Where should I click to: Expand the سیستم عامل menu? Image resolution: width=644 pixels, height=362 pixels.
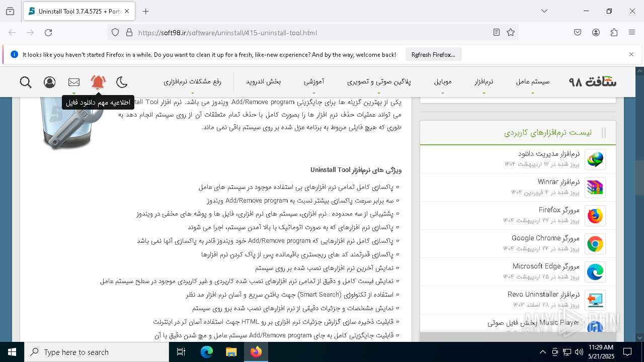coord(533,81)
